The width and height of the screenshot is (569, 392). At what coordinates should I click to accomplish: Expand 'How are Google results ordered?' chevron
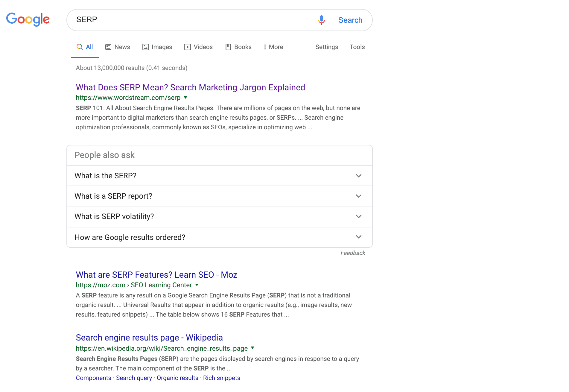pos(358,237)
